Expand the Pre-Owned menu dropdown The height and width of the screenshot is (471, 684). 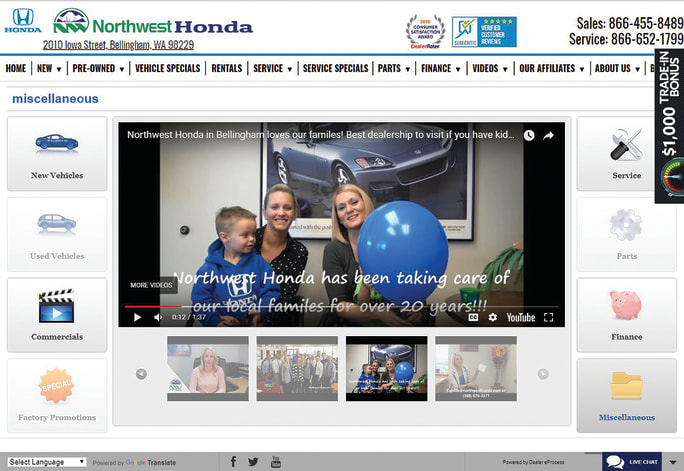[x=98, y=69]
